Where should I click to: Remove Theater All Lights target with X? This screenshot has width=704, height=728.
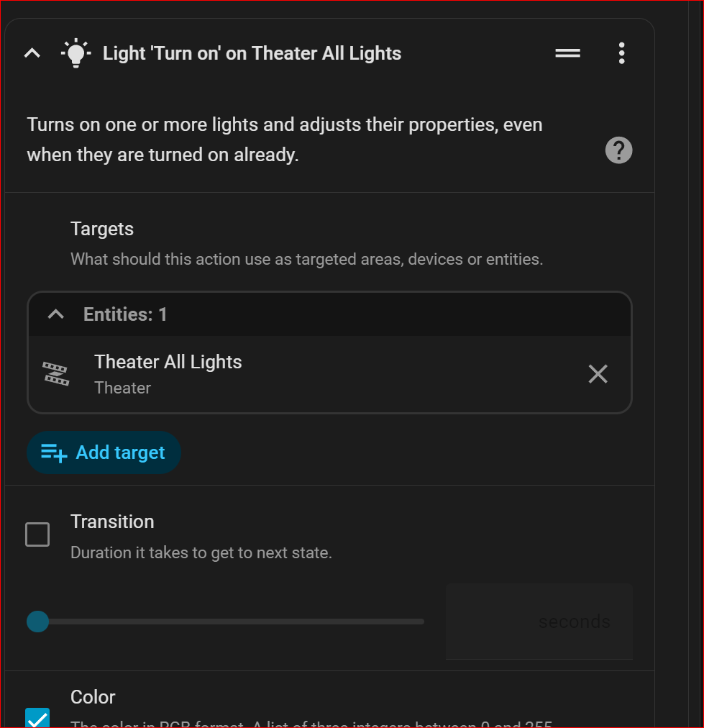coord(598,374)
